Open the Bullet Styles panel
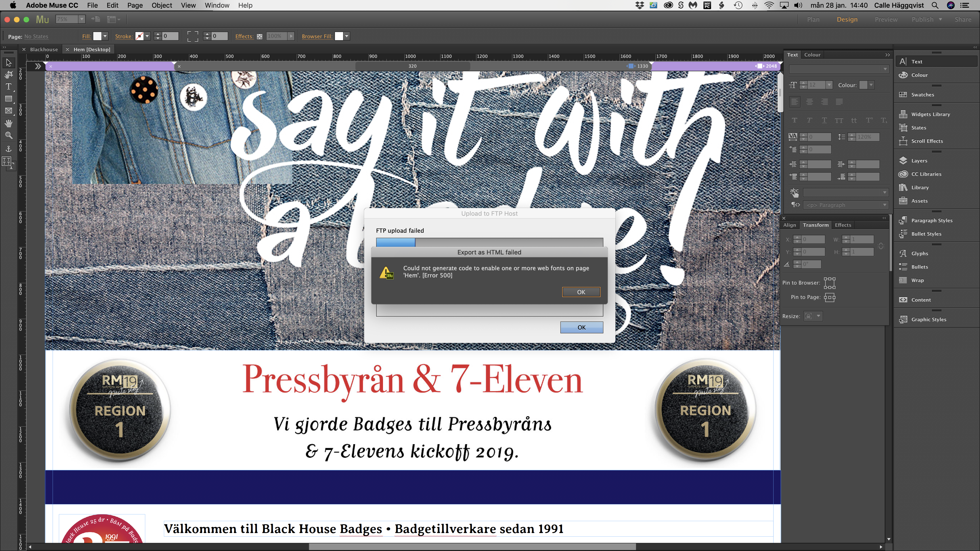This screenshot has width=980, height=551. (936, 234)
